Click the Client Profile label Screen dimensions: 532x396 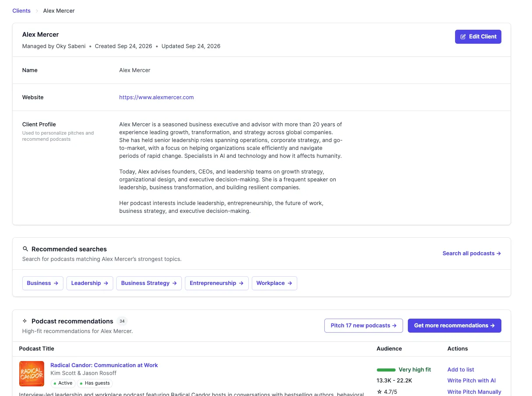[39, 125]
